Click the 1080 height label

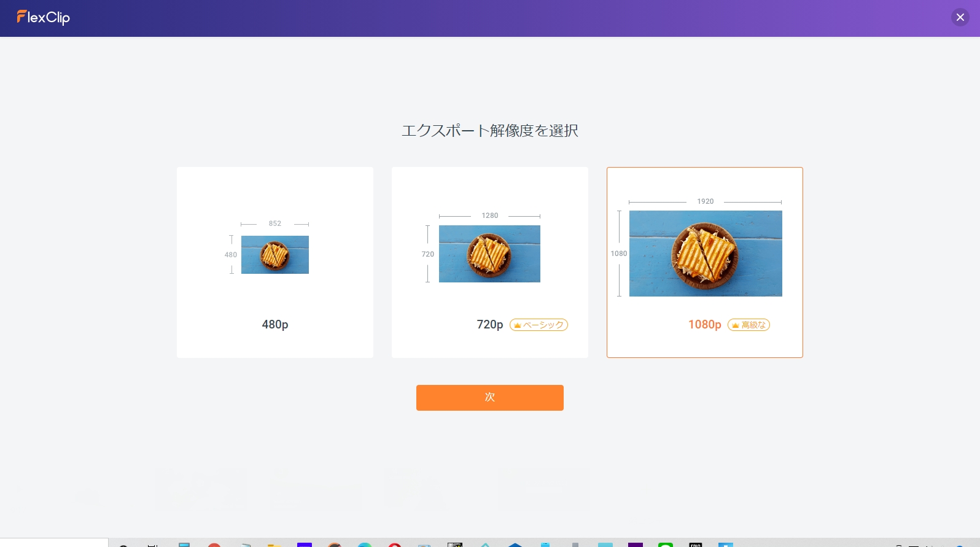[x=619, y=254]
